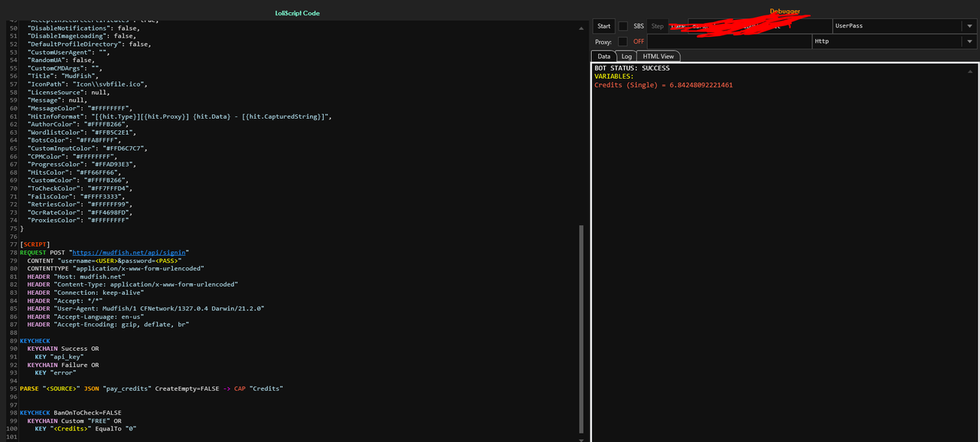Click the "OcrRateColor" setting line
Viewport: 980px width, 442px height.
pyautogui.click(x=80, y=212)
